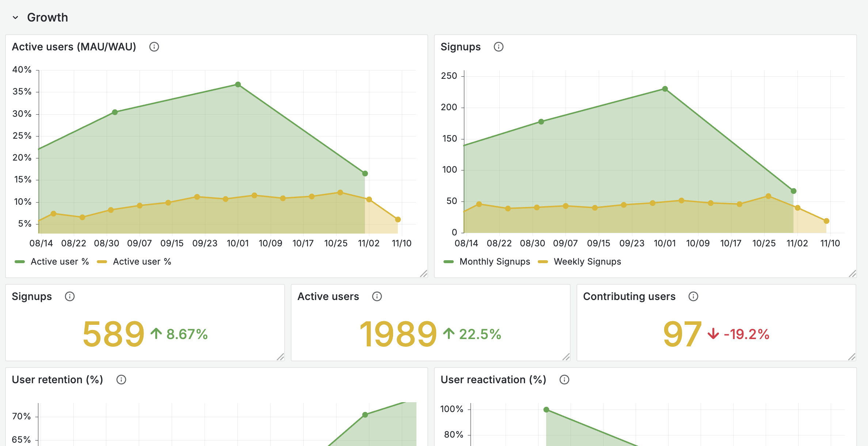
Task: Click the -19.2% decrease indicator
Action: (x=738, y=334)
